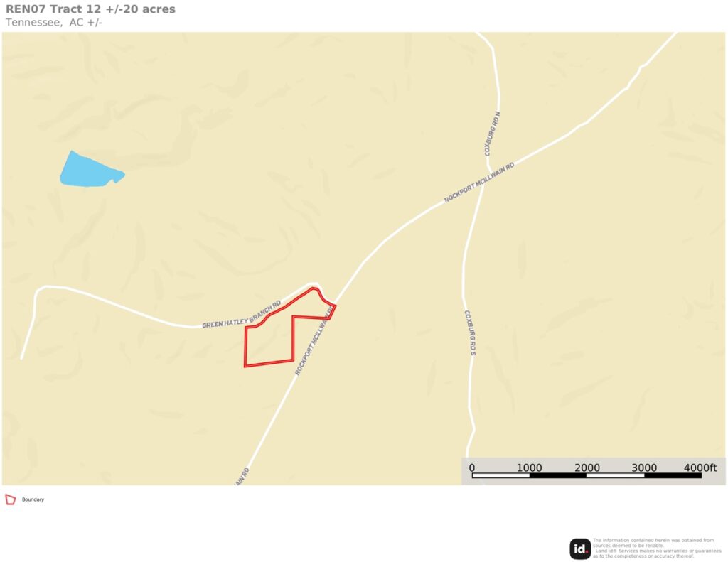This screenshot has width=728, height=562.
Task: Click the 3000 mark on the scale bar
Action: (644, 468)
